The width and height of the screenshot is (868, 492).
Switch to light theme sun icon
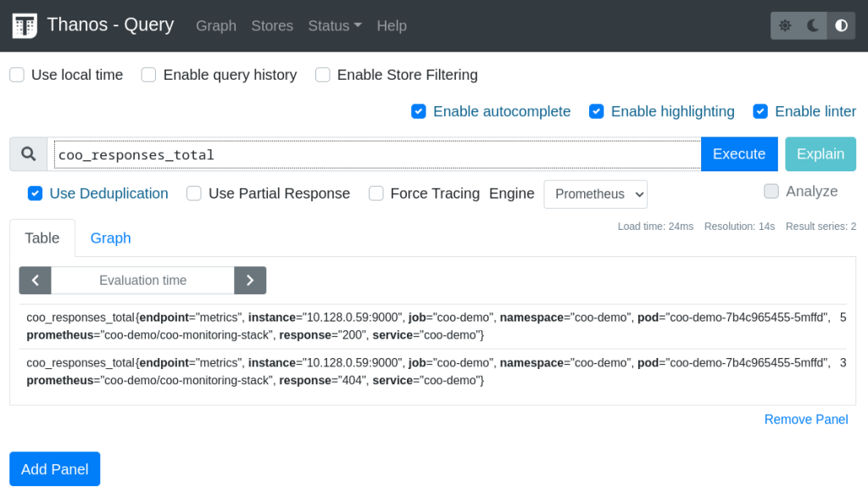[785, 25]
